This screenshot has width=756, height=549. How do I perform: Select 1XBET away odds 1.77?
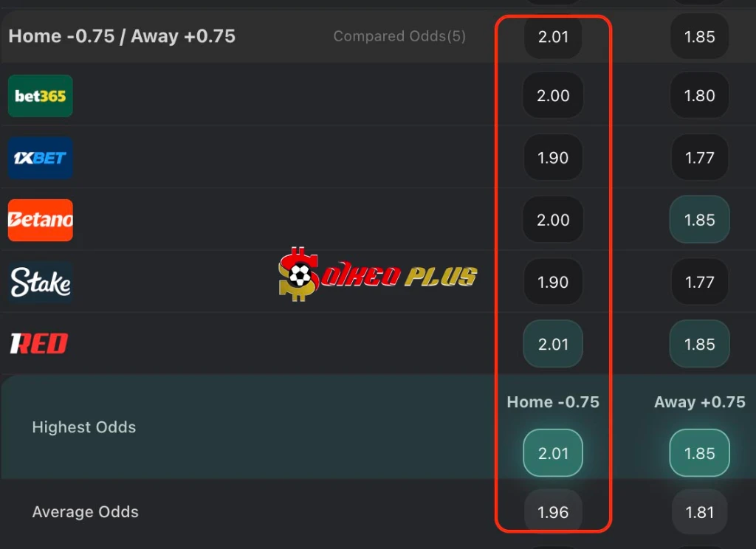pyautogui.click(x=700, y=158)
